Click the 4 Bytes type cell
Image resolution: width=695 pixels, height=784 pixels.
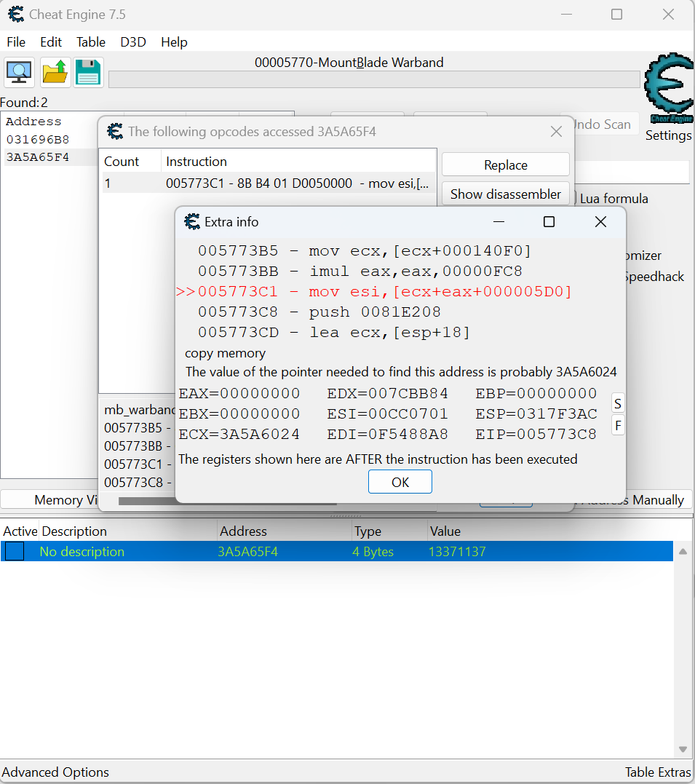[373, 552]
